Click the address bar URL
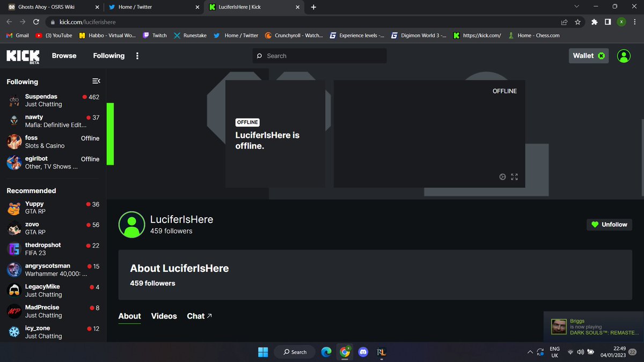Image resolution: width=644 pixels, height=362 pixels. (x=87, y=22)
